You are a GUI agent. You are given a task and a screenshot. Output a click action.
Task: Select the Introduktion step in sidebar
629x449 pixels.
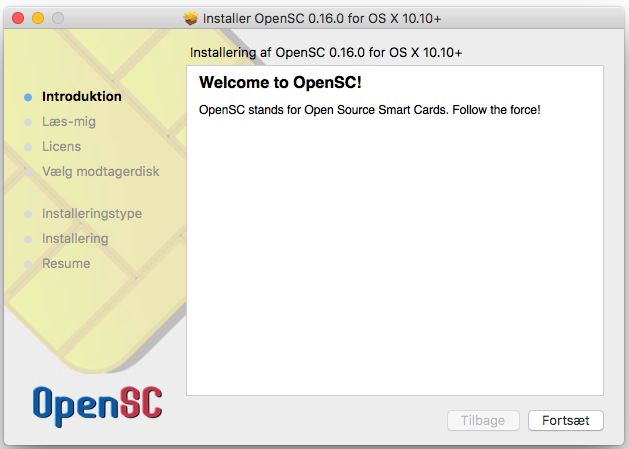click(82, 97)
